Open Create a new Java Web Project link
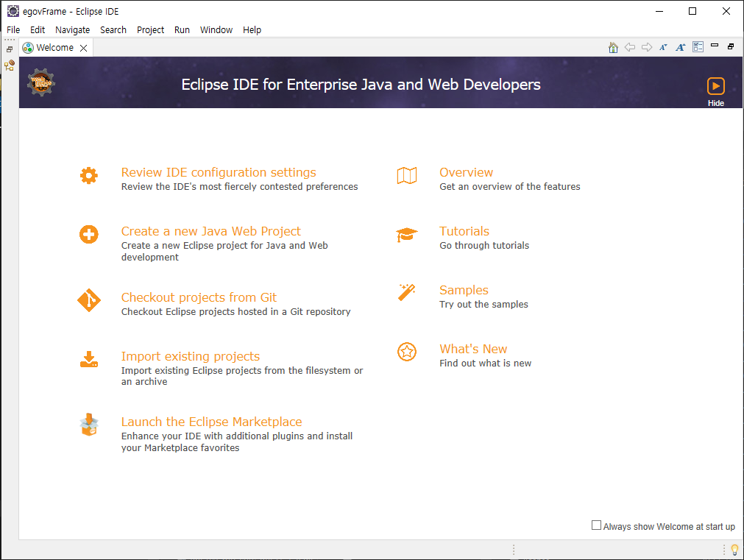 pyautogui.click(x=210, y=231)
